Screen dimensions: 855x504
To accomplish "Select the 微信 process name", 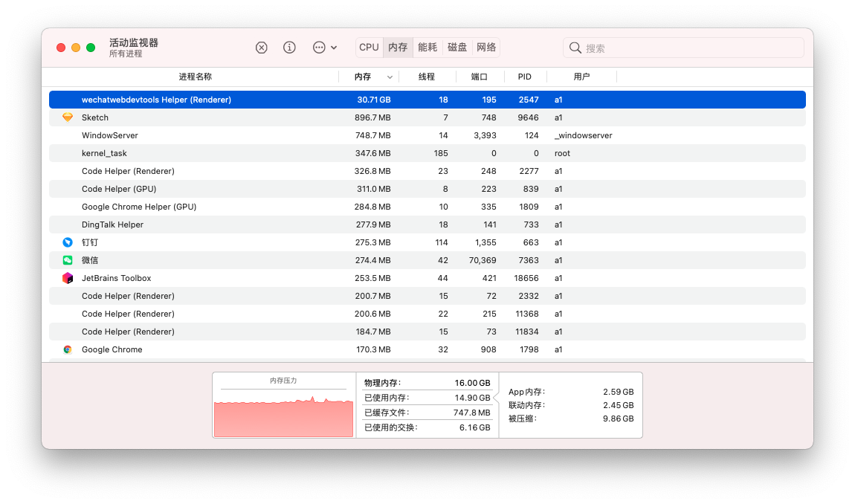I will (90, 260).
